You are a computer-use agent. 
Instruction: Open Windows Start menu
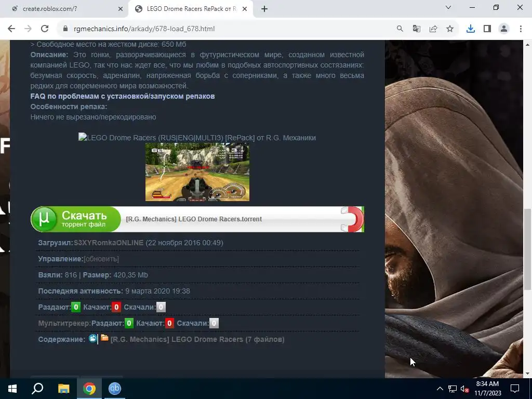[12, 389]
